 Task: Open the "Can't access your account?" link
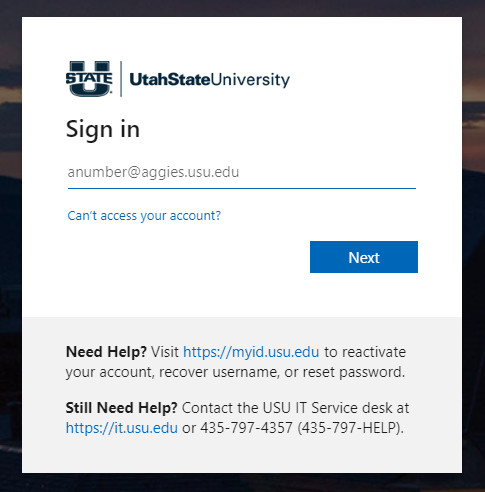click(144, 216)
